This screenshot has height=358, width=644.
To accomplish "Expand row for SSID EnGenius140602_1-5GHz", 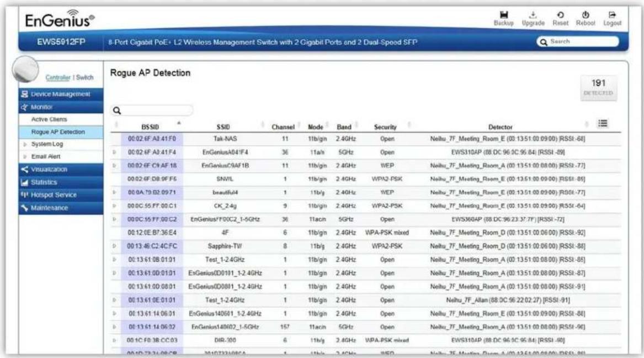I will click(115, 327).
